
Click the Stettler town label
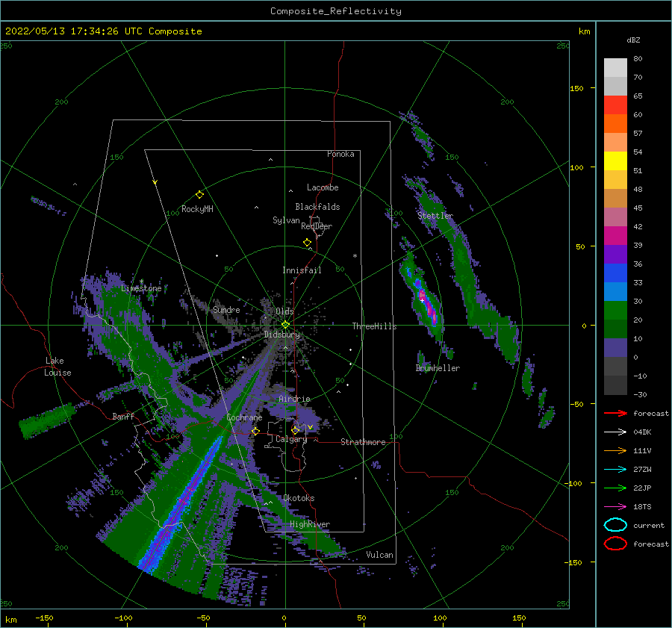coord(435,216)
